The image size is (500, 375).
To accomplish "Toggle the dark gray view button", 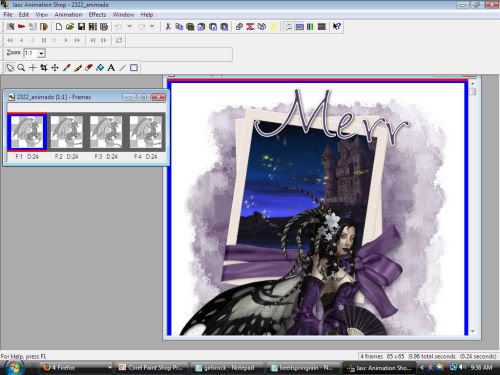I will (x=322, y=27).
